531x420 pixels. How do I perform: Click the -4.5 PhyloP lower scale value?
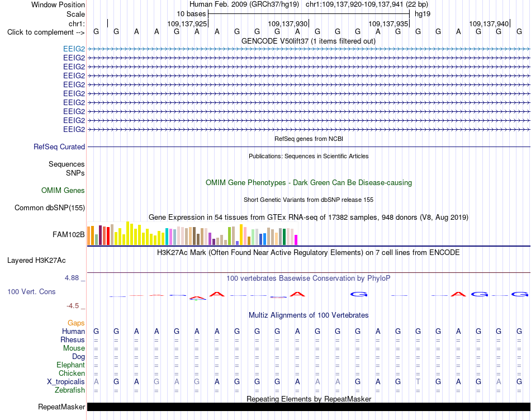point(73,306)
